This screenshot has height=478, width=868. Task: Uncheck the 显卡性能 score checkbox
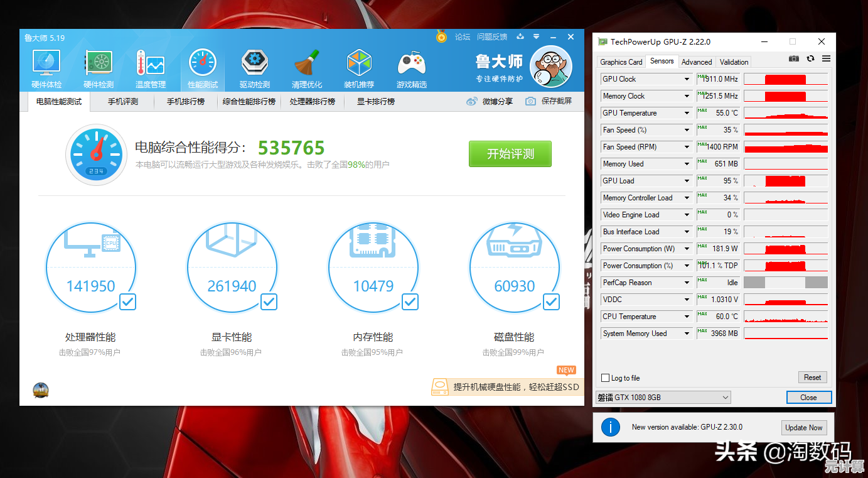click(x=269, y=302)
